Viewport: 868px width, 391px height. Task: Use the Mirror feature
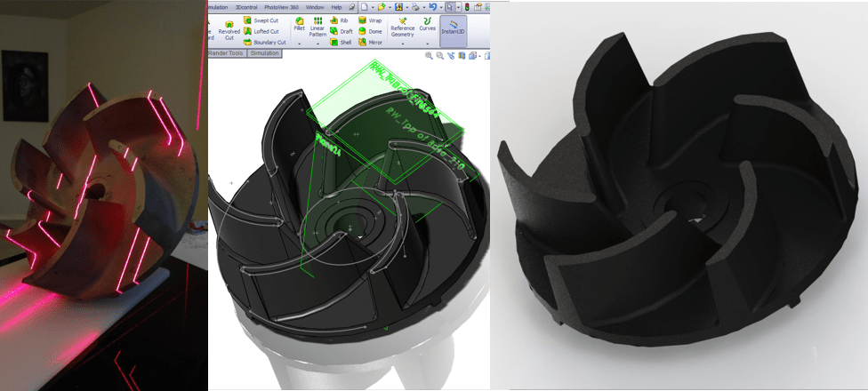370,42
